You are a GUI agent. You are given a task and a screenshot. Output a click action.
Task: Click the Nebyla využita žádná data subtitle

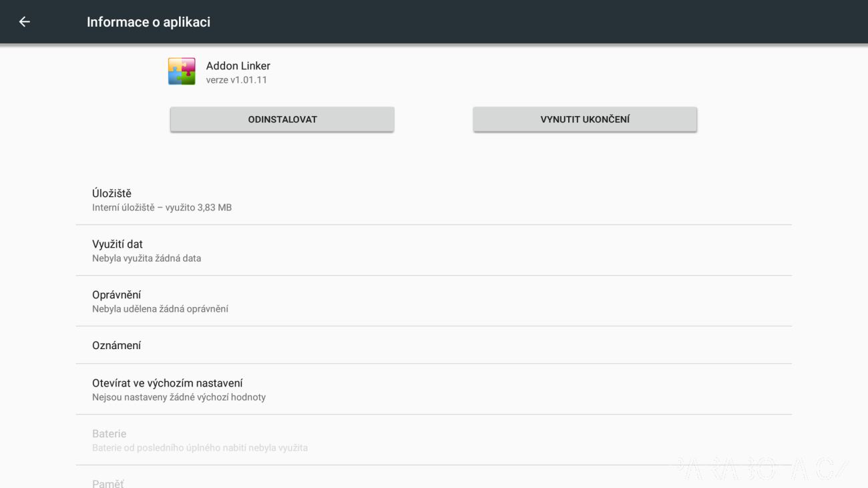tap(147, 258)
